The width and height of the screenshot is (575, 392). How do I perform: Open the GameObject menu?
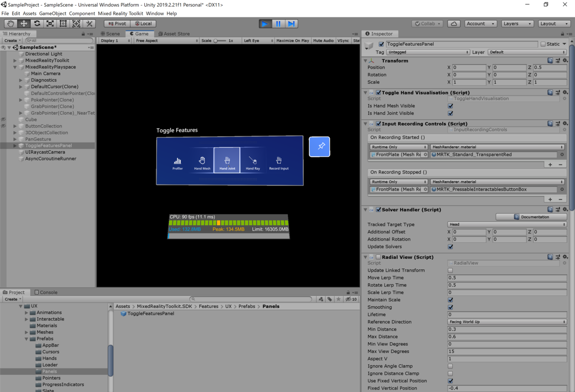(x=53, y=13)
